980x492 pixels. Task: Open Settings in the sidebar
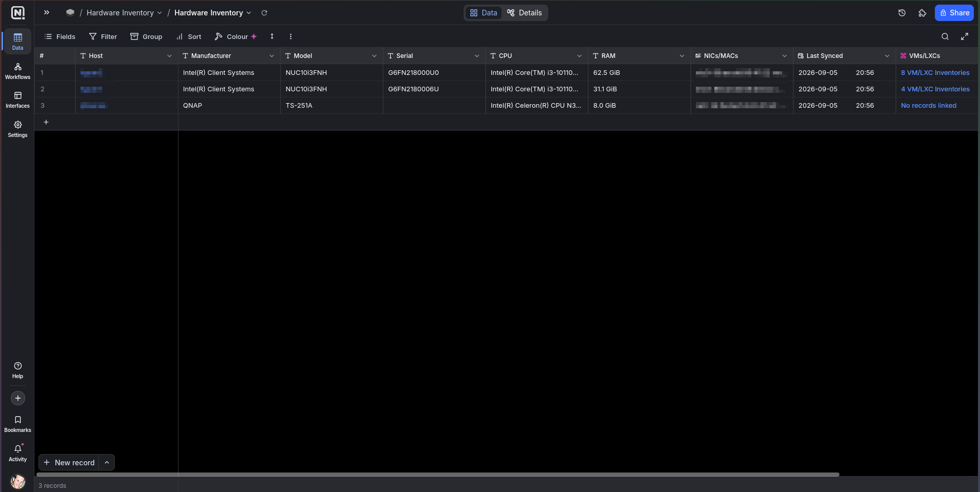pos(18,129)
